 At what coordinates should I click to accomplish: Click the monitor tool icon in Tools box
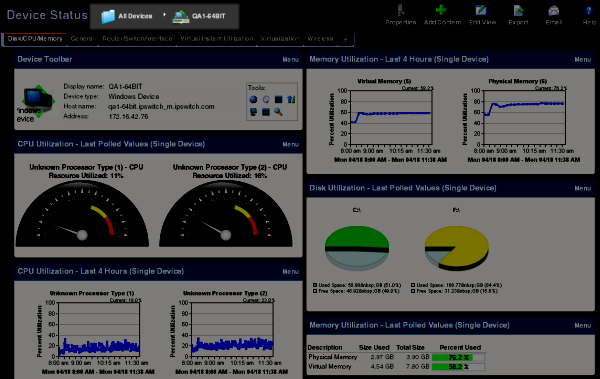253,112
